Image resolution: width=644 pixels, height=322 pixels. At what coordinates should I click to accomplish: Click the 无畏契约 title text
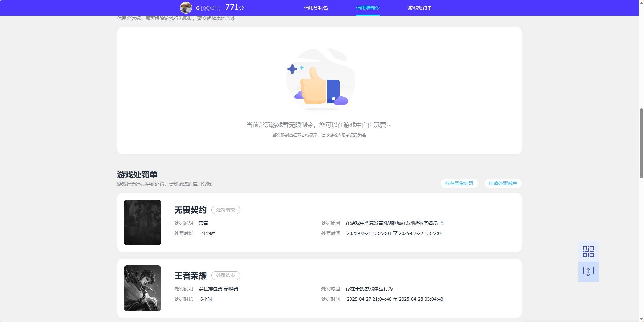click(x=190, y=210)
